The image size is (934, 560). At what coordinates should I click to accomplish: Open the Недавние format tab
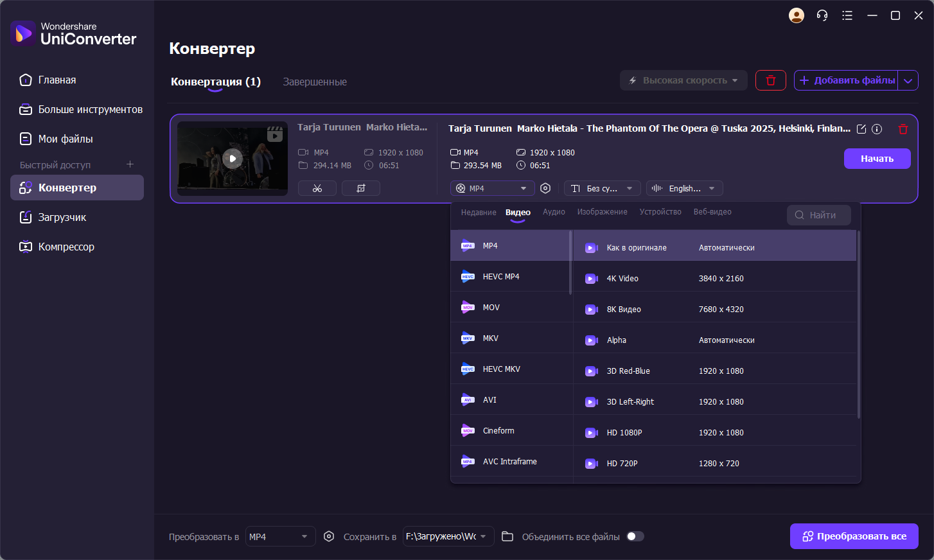point(479,212)
